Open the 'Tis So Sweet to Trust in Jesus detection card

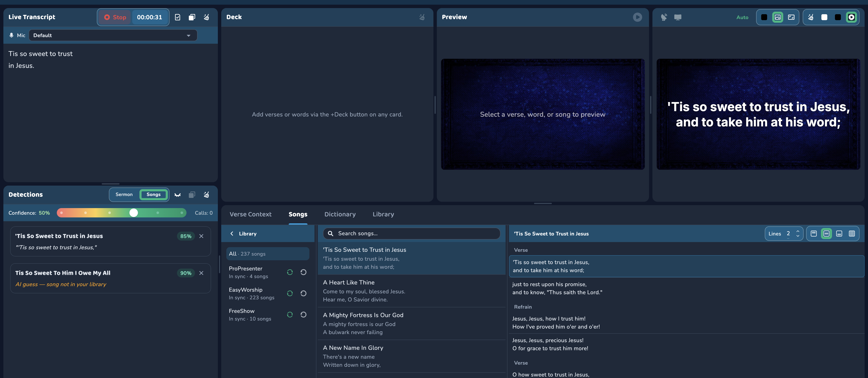(x=111, y=241)
